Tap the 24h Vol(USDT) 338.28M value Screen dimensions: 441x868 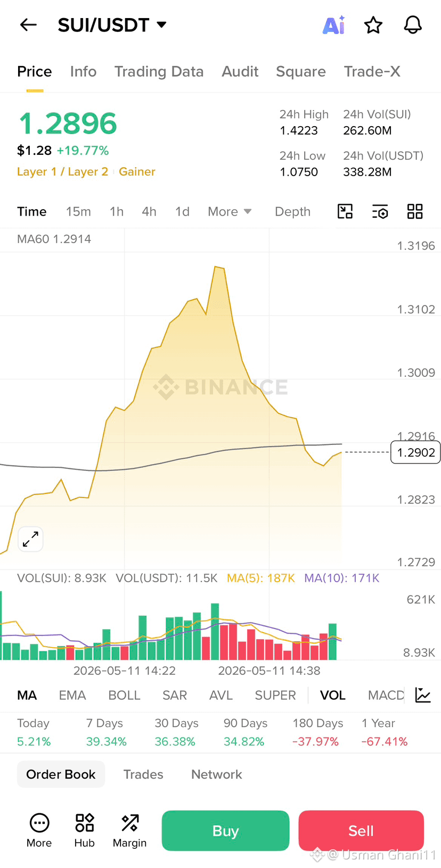367,172
